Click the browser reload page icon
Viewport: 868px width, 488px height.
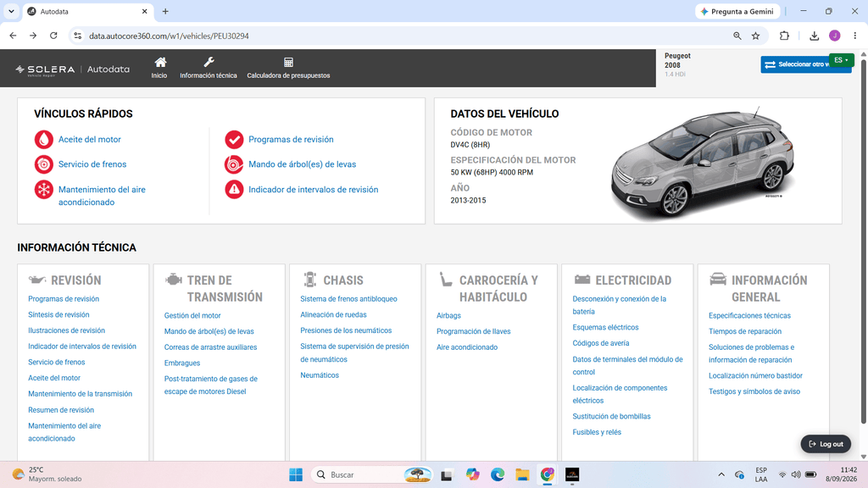coord(53,36)
